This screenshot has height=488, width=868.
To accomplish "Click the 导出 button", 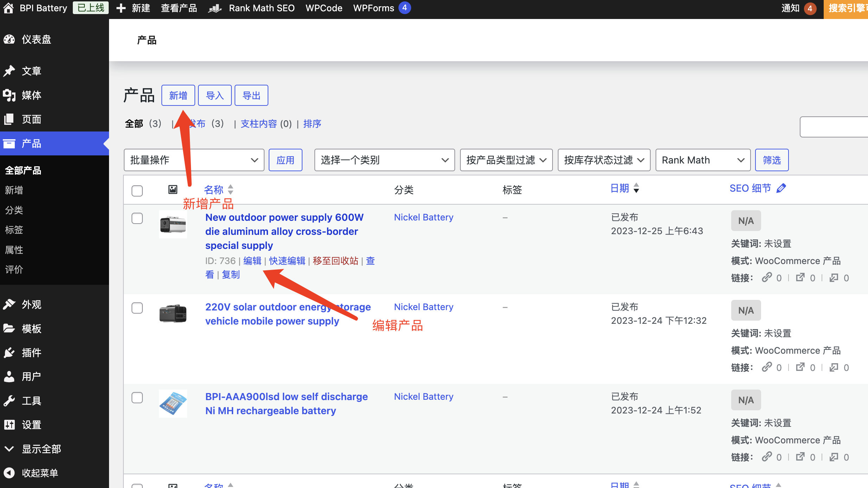I will [251, 95].
